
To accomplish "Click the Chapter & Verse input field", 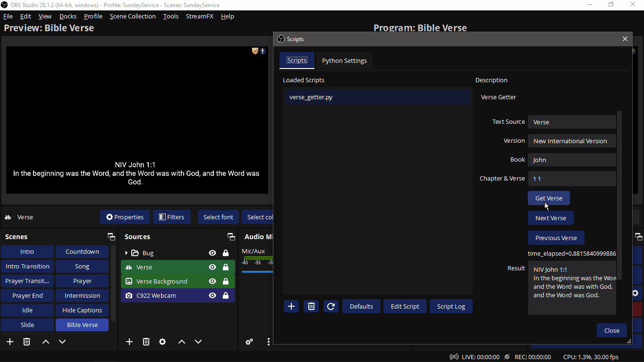I will point(572,179).
